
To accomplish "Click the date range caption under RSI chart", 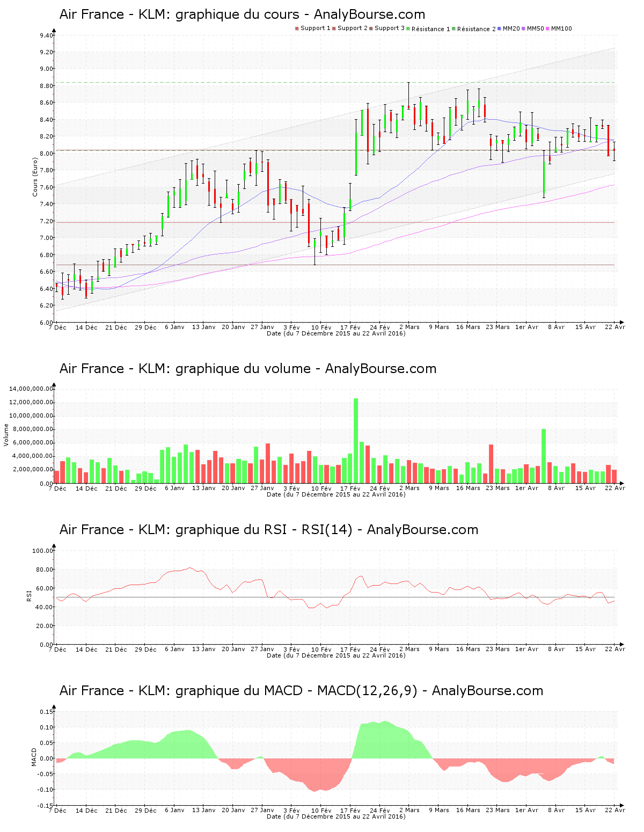I will pyautogui.click(x=336, y=655).
